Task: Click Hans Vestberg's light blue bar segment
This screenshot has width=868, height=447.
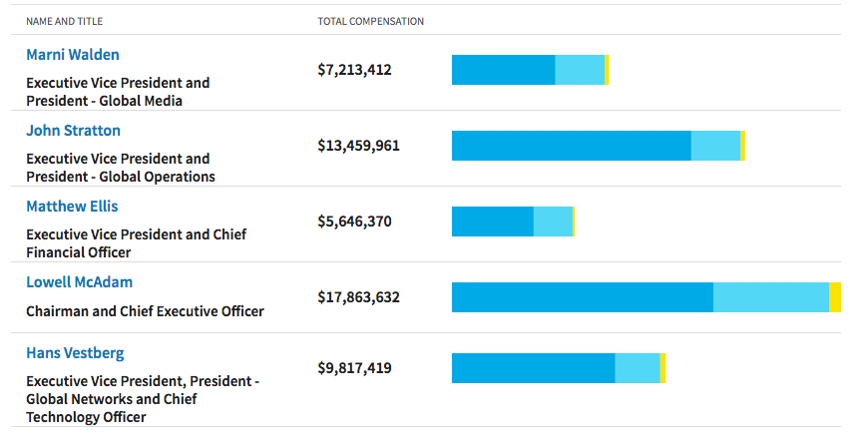Action: click(x=638, y=368)
